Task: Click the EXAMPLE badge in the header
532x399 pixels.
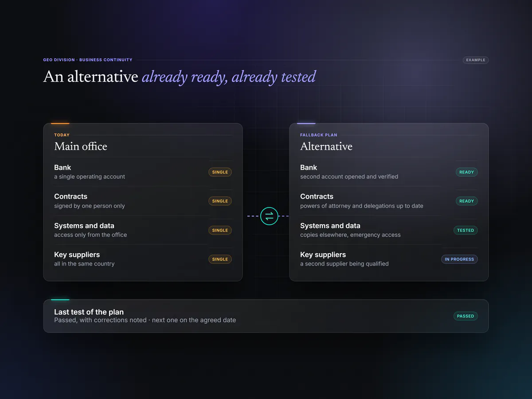Action: point(476,60)
